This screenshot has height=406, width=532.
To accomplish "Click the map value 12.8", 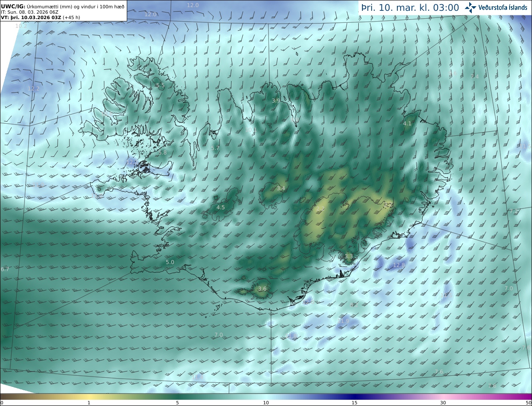I will pyautogui.click(x=399, y=265).
